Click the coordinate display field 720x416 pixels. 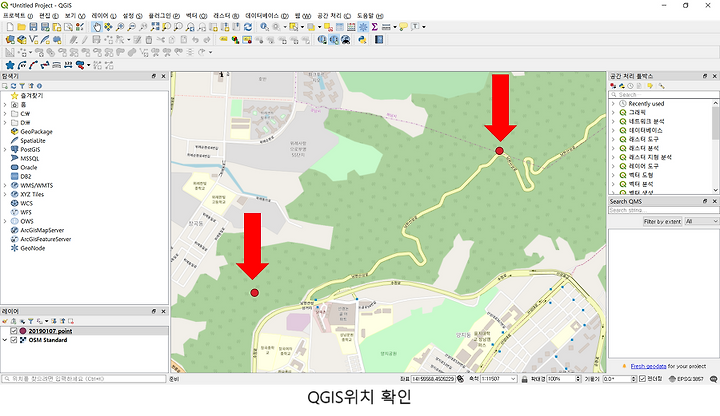tap(433, 379)
